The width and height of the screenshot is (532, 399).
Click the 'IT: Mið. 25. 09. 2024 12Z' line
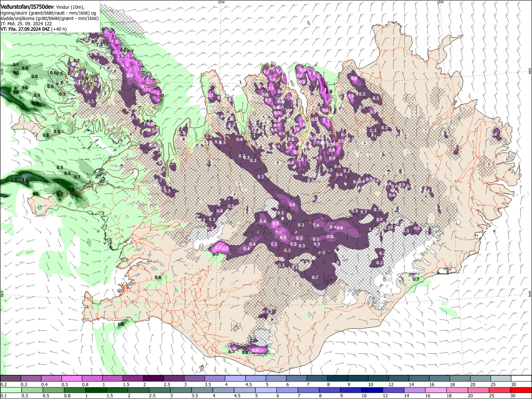click(26, 24)
